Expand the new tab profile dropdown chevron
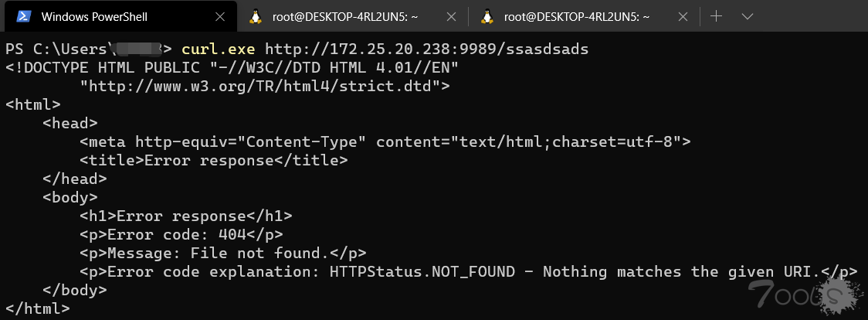This screenshot has width=868, height=320. coord(748,16)
